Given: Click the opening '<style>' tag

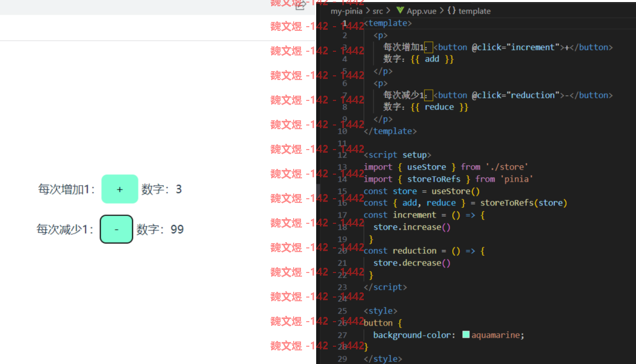Looking at the screenshot, I should pos(381,311).
